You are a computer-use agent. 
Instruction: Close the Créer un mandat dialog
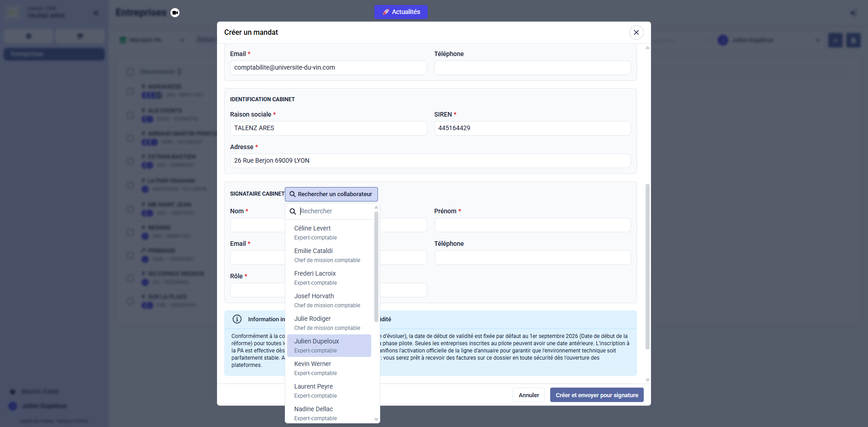click(x=636, y=33)
